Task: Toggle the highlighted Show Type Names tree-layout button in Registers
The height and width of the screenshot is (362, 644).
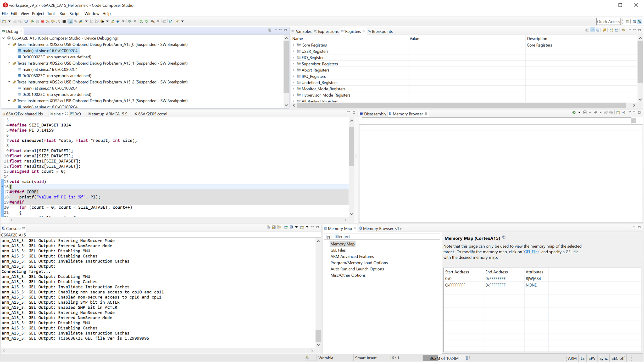Action: point(592,30)
